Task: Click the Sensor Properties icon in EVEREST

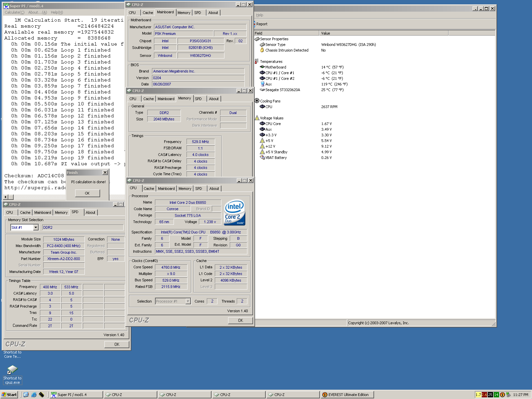Action: coord(257,39)
